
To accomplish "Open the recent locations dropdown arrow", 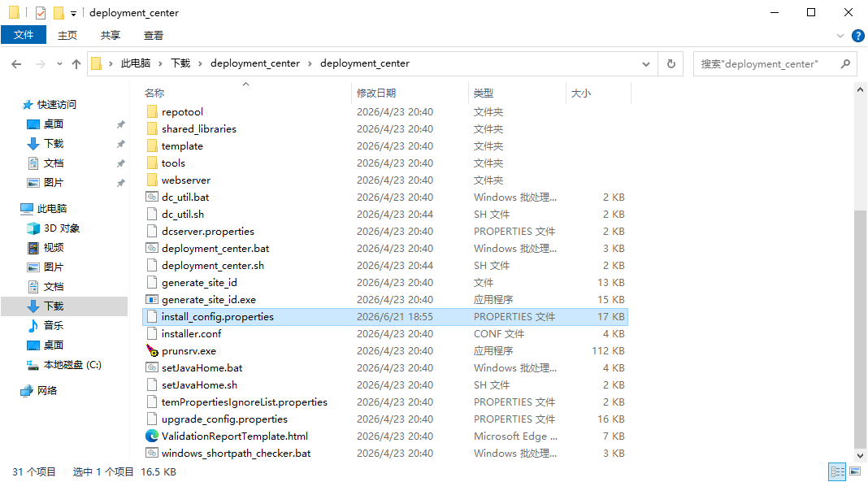I will (60, 64).
